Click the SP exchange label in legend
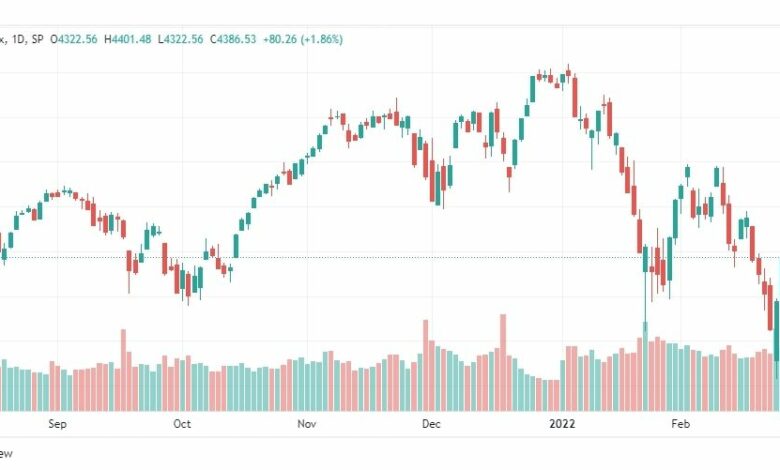The height and width of the screenshot is (470, 780). (x=37, y=39)
